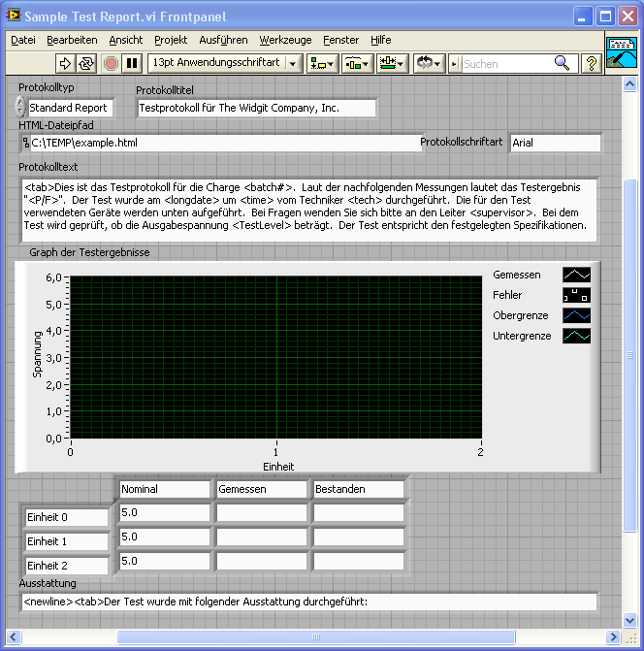Click the Ausstattung text field
This screenshot has width=644, height=651.
click(308, 602)
